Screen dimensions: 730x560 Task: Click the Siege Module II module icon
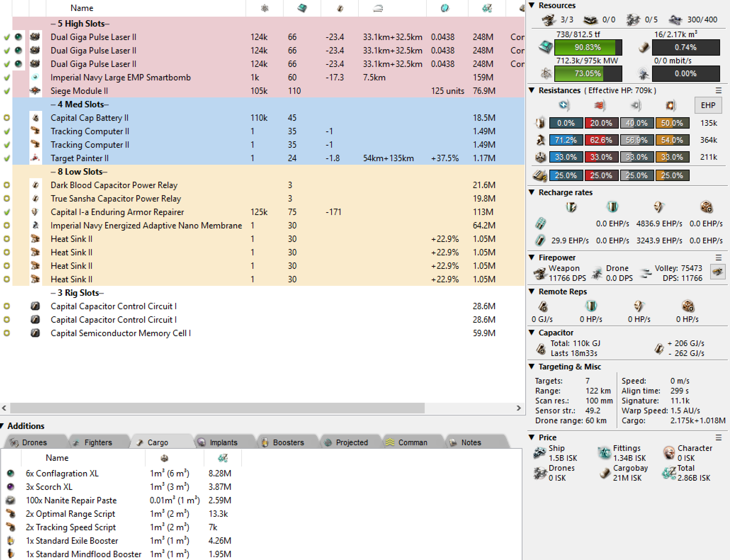tap(35, 91)
